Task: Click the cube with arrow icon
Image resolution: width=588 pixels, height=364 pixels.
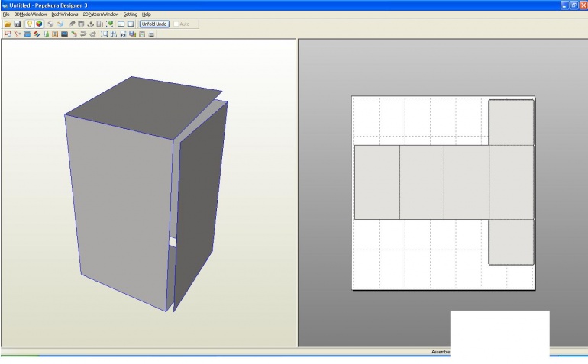Action: [x=74, y=34]
